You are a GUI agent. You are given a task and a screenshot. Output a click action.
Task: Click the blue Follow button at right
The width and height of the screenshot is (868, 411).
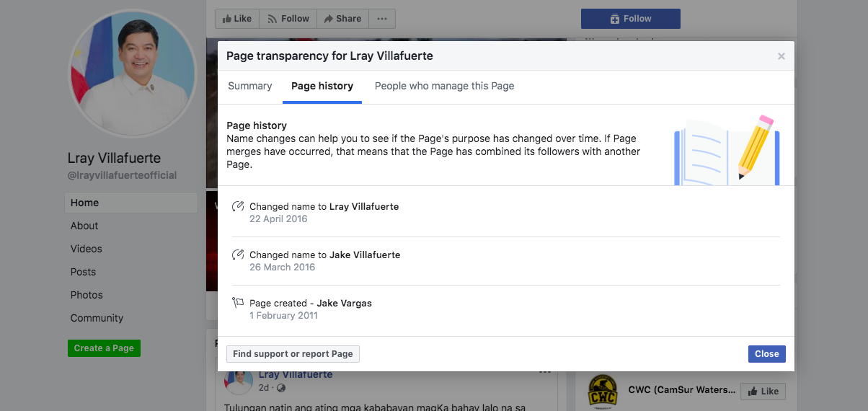(x=631, y=19)
